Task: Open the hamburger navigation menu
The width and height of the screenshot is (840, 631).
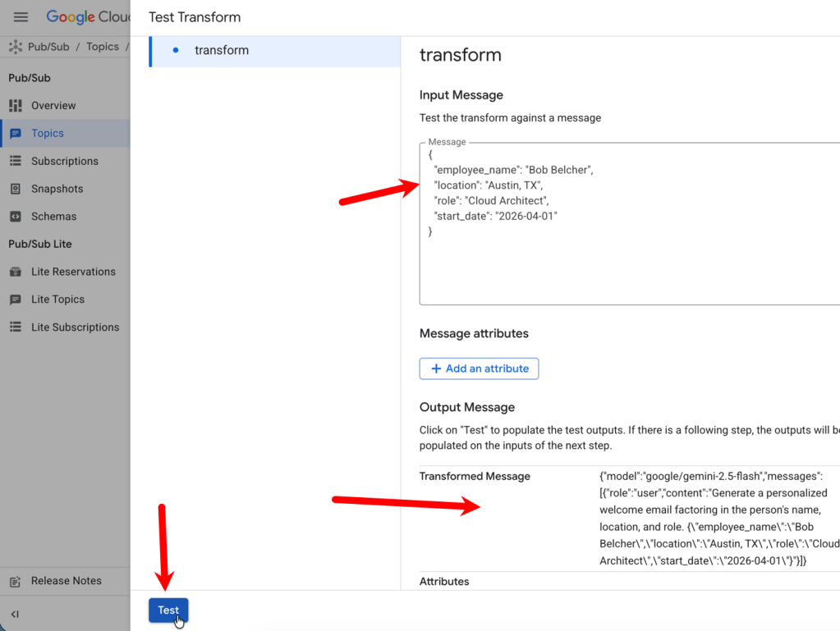Action: [21, 17]
